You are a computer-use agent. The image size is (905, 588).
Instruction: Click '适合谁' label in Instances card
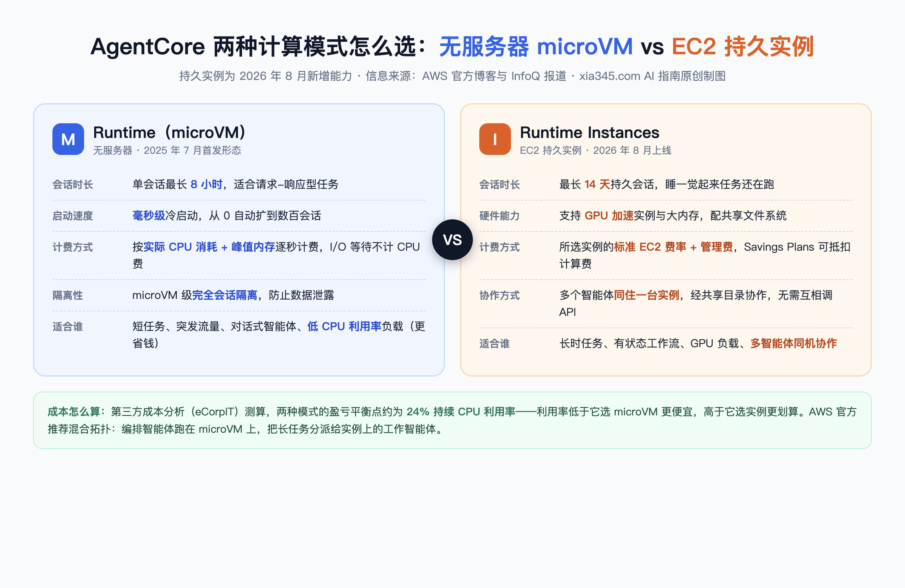(494, 344)
